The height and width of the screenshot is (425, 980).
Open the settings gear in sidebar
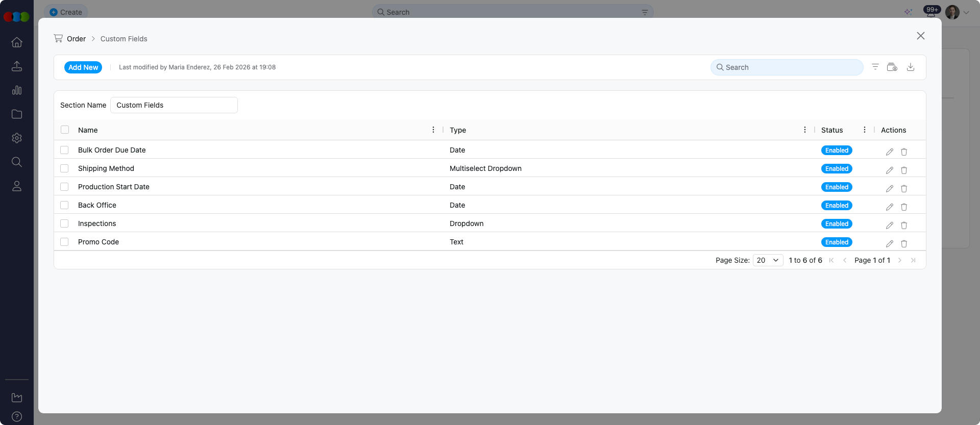pyautogui.click(x=17, y=138)
